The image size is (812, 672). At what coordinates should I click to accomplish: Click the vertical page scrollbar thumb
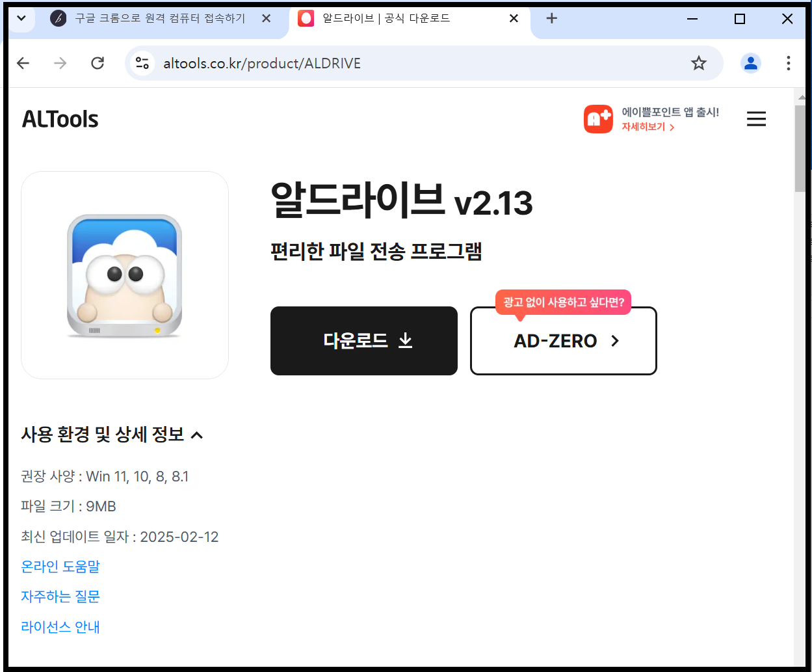click(x=800, y=148)
